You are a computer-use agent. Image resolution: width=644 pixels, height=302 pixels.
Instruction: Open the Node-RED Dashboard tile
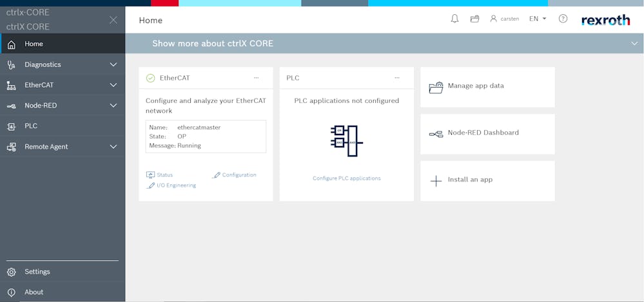click(x=487, y=134)
